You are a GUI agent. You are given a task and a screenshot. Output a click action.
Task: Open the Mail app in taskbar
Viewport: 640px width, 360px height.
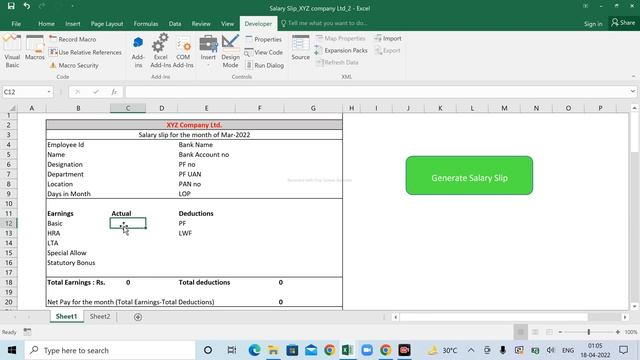(x=311, y=350)
